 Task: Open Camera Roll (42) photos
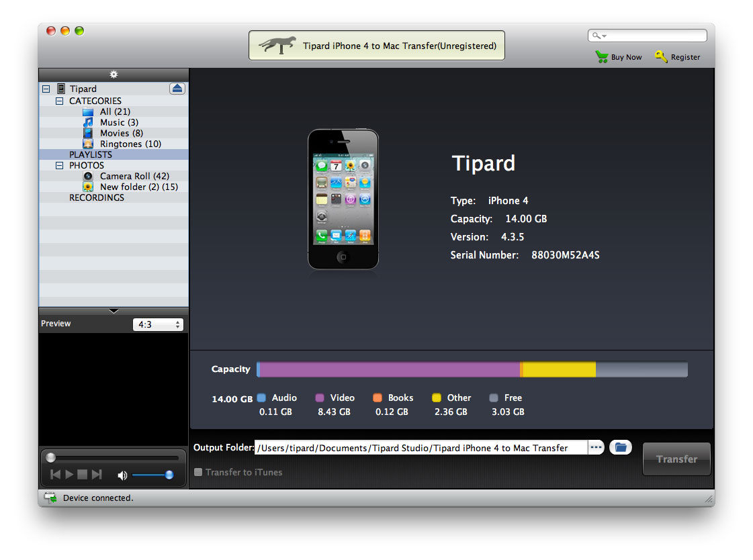[134, 176]
